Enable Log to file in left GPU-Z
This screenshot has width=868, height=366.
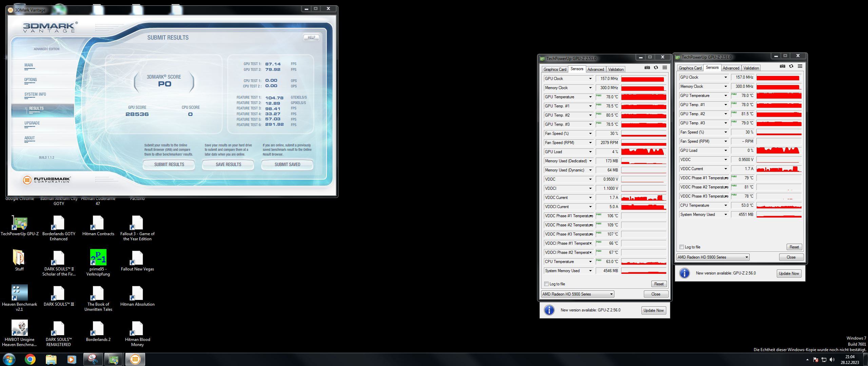pyautogui.click(x=546, y=284)
